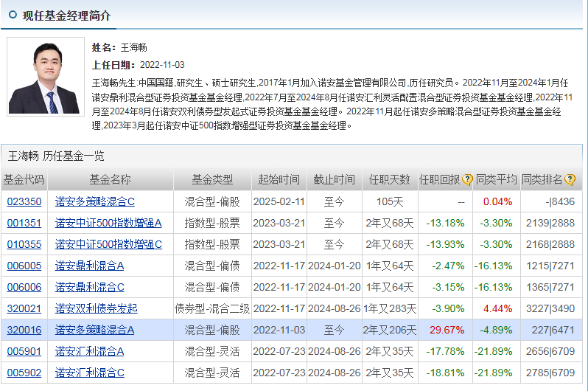Image resolution: width=588 pixels, height=391 pixels.
Task: Click the -13.93% return value
Action: [x=446, y=244]
